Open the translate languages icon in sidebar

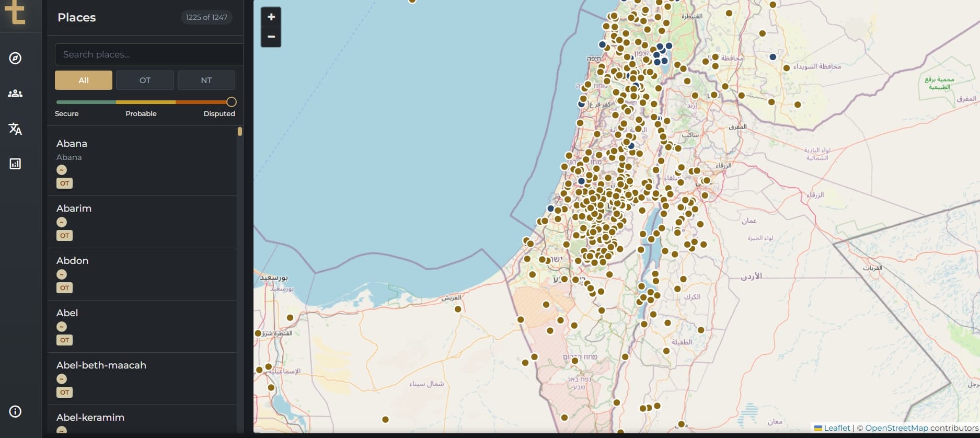tap(15, 129)
